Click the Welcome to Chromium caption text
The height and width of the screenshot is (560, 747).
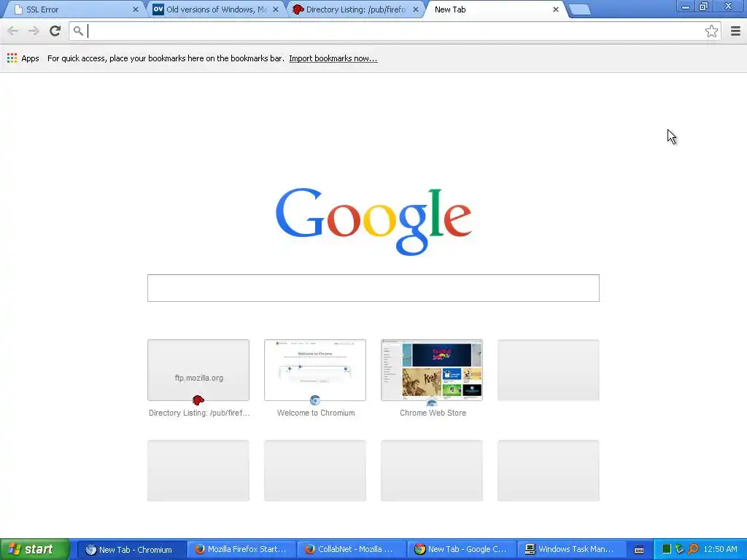click(316, 413)
